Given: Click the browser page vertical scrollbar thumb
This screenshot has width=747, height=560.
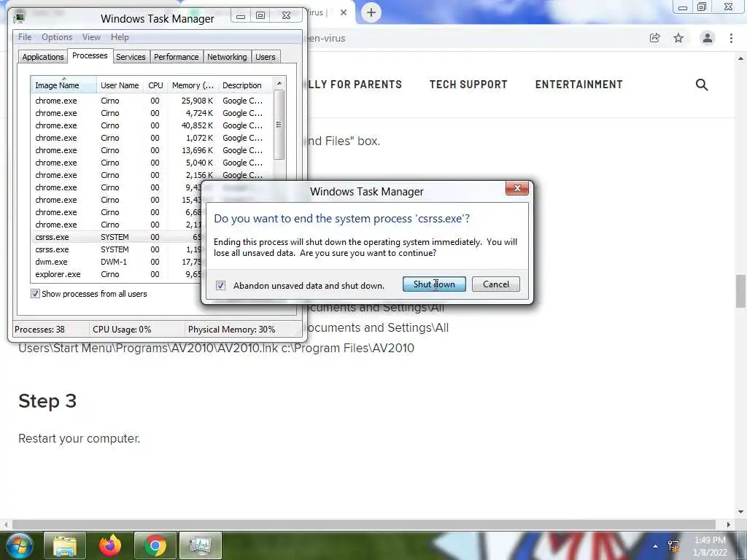Looking at the screenshot, I should tap(740, 291).
